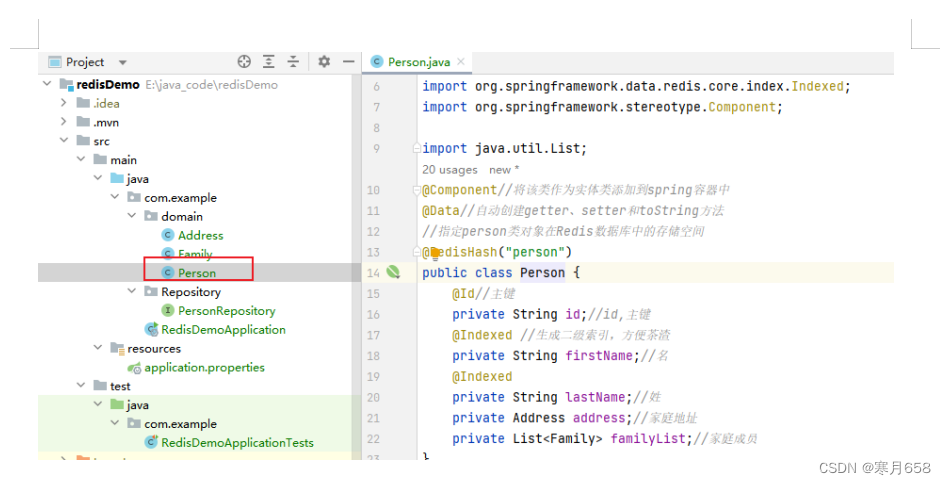The image size is (946, 485).
Task: Hide the Project panel with minus icon
Action: pyautogui.click(x=348, y=62)
